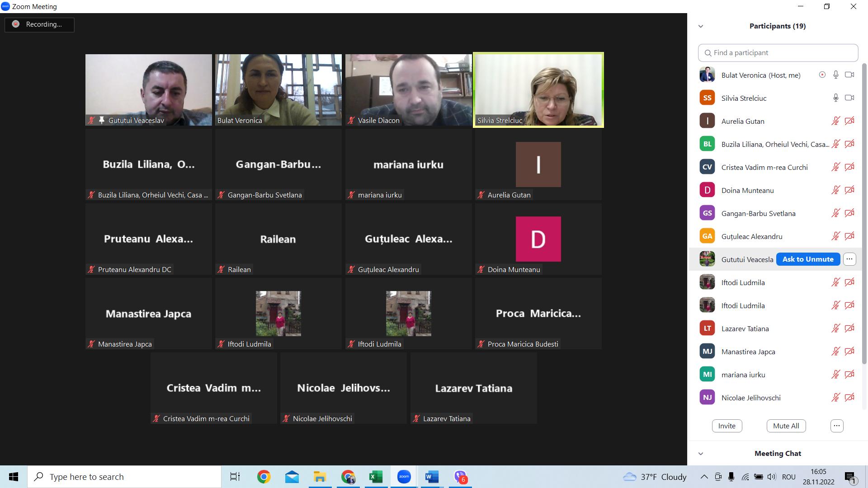The width and height of the screenshot is (868, 488).
Task: Click the Recording status icon
Action: (x=16, y=24)
